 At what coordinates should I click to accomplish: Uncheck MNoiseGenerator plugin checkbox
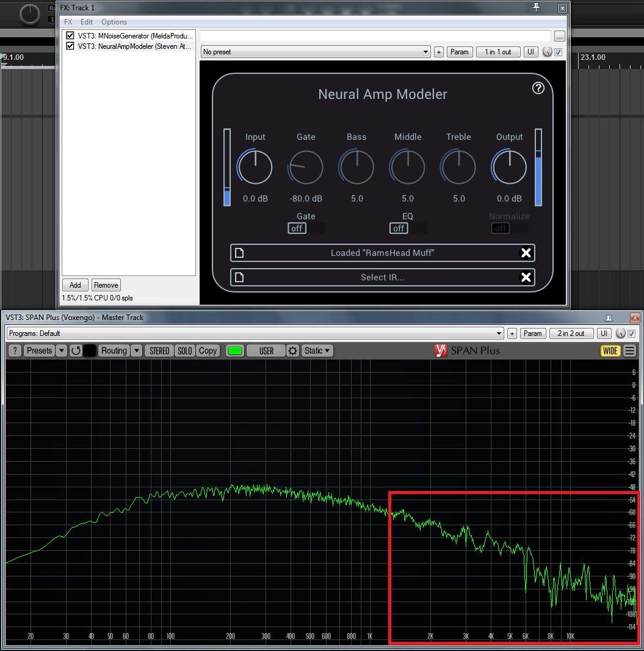pos(70,36)
